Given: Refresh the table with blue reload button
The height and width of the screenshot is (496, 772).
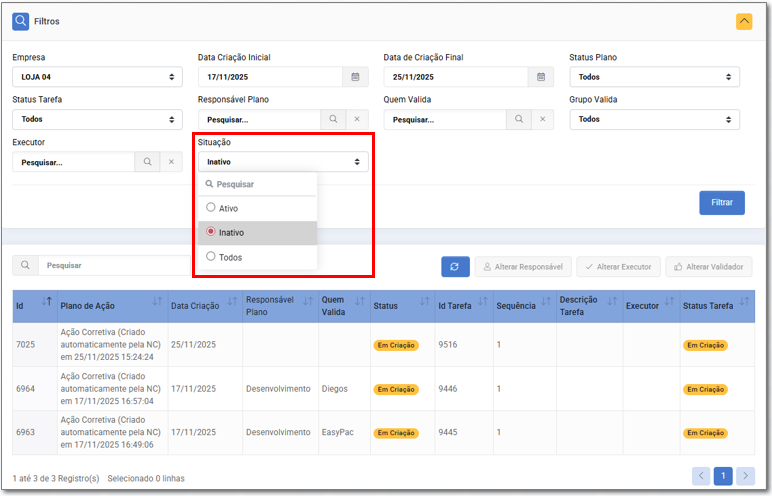Looking at the screenshot, I should coord(455,267).
